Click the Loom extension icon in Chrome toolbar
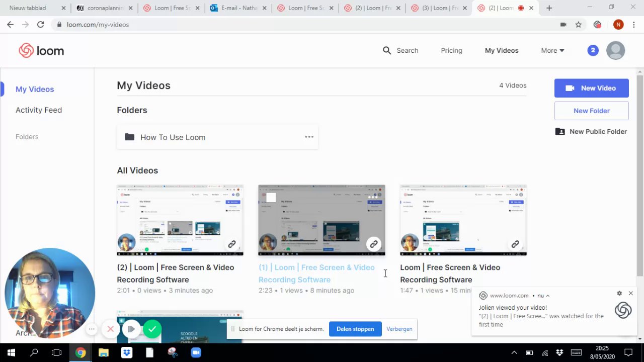The width and height of the screenshot is (644, 362). (597, 25)
